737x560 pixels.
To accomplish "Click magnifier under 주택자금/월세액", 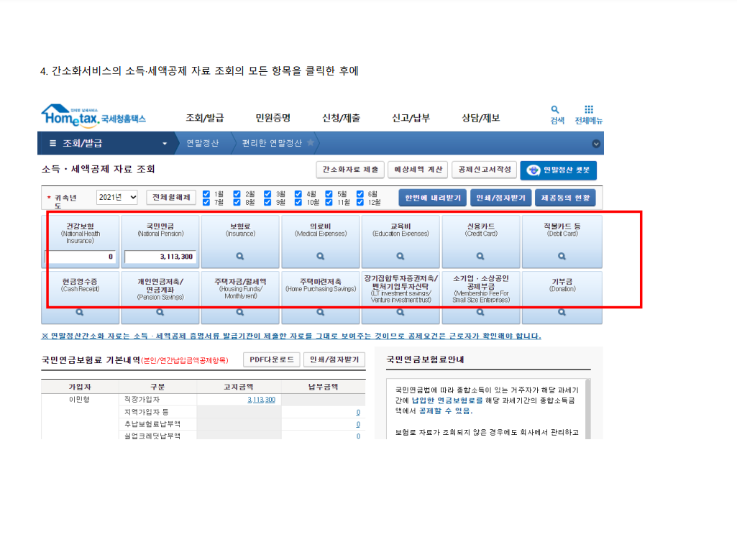I will [x=240, y=312].
